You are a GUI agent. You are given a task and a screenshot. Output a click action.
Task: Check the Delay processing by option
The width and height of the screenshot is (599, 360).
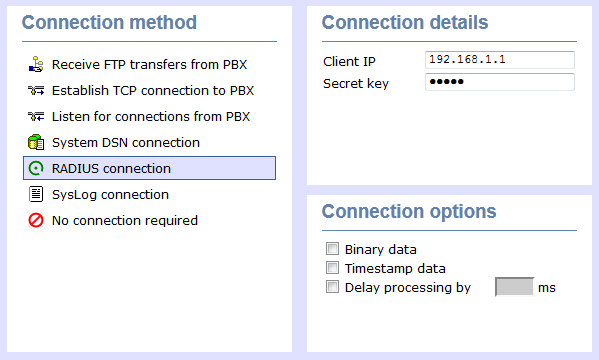[332, 287]
